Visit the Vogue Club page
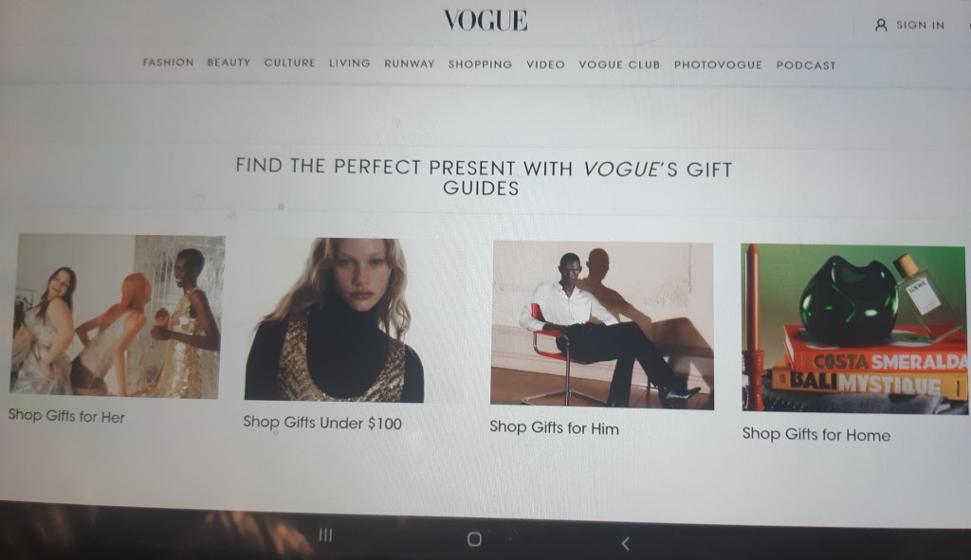The image size is (971, 560). [619, 64]
